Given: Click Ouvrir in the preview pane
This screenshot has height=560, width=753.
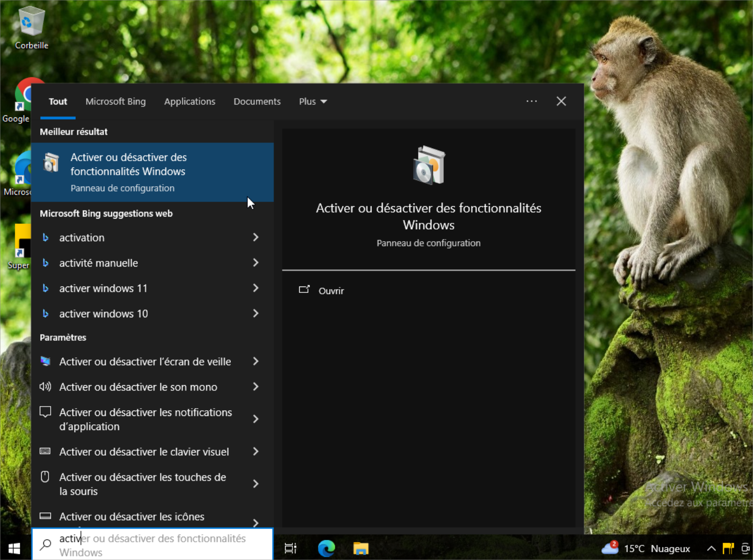Looking at the screenshot, I should tap(331, 291).
